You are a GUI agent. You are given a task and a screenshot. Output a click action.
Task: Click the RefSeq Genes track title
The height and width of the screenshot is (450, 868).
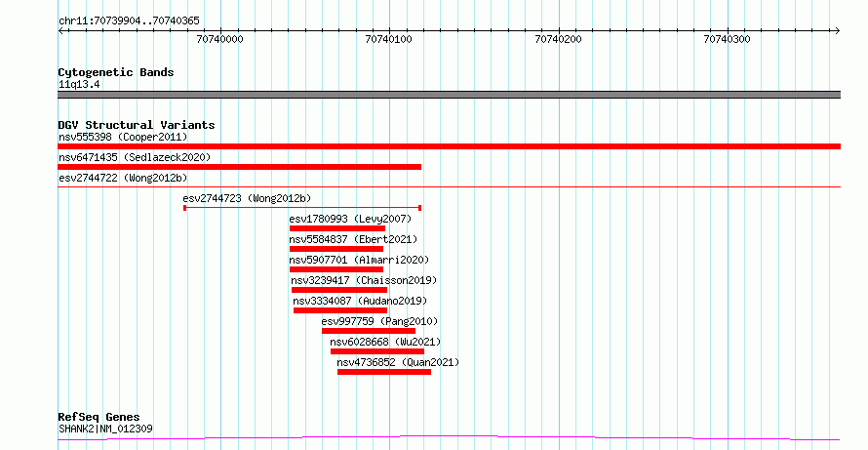pos(99,417)
